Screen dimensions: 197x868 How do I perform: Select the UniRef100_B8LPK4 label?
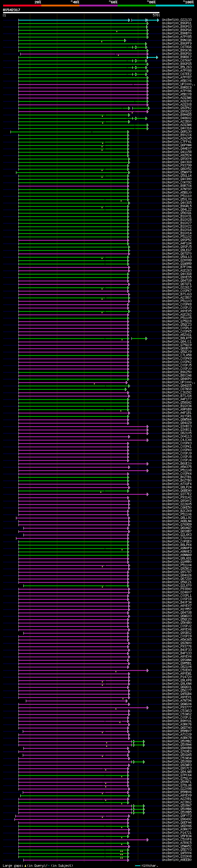click(x=177, y=545)
